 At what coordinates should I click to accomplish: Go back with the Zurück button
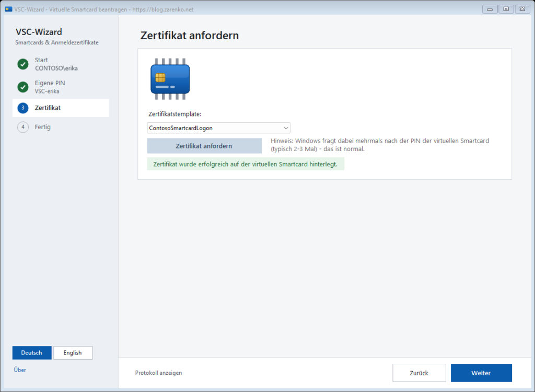tap(419, 373)
